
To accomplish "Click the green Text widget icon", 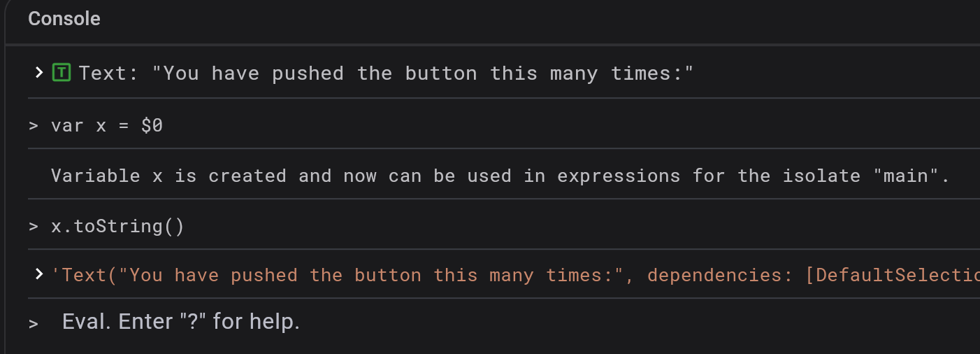I will (62, 72).
